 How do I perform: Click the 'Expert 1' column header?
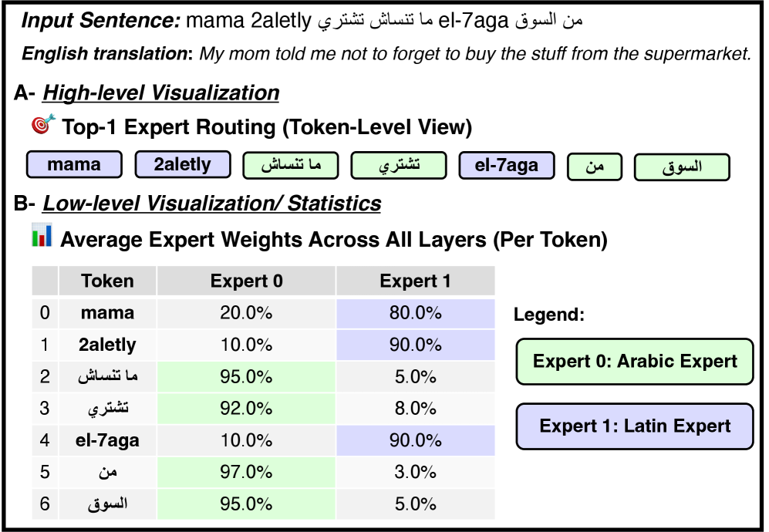pyautogui.click(x=415, y=281)
